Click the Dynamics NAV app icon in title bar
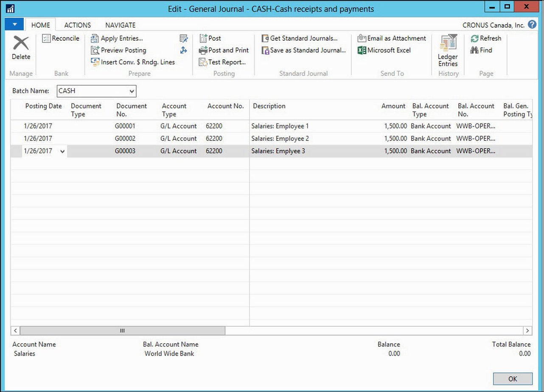 11,8
